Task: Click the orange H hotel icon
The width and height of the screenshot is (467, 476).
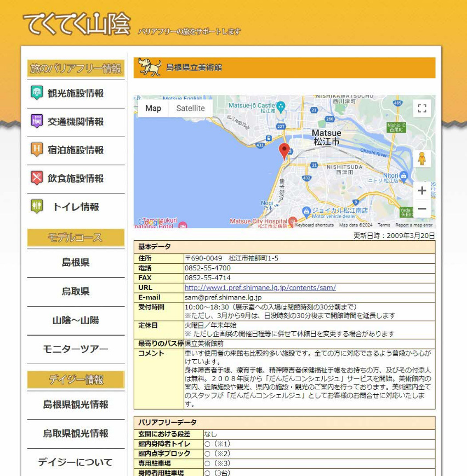Action: click(x=37, y=150)
